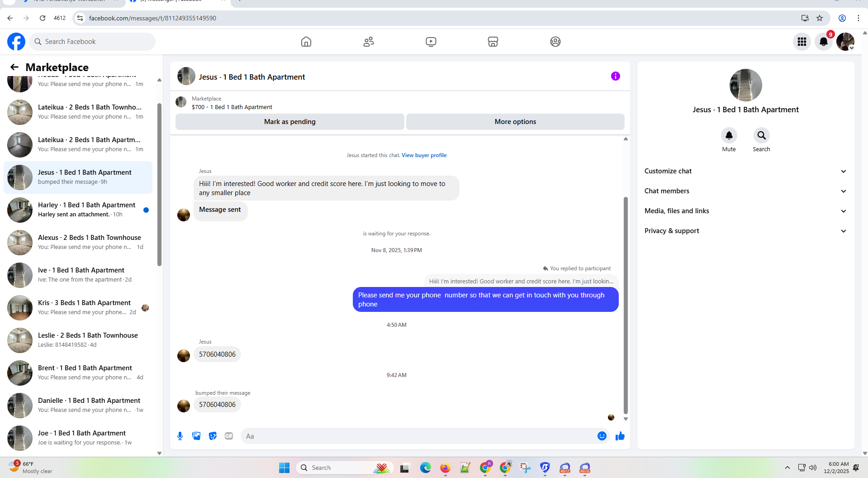This screenshot has width=868, height=478.
Task: Open the Marketplace storefront icon
Action: coord(493,42)
